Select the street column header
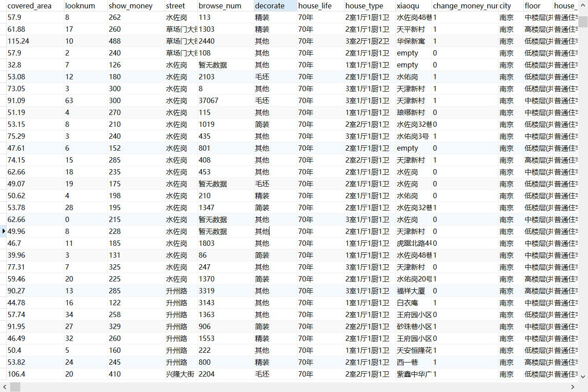The image size is (588, 392). pyautogui.click(x=181, y=6)
